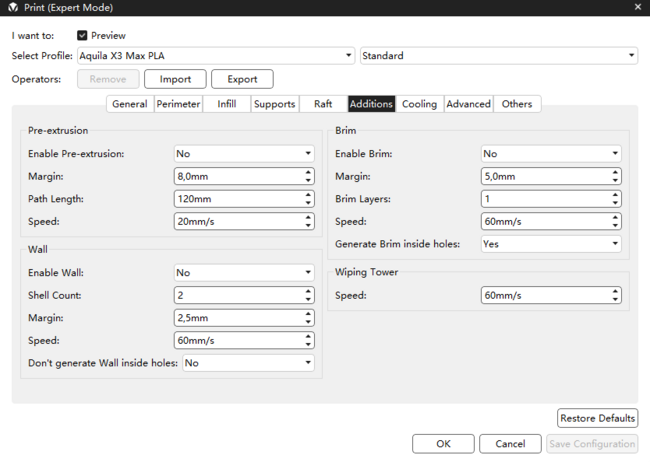The width and height of the screenshot is (650, 462).
Task: Open the Standard quality dropdown
Action: [x=498, y=56]
